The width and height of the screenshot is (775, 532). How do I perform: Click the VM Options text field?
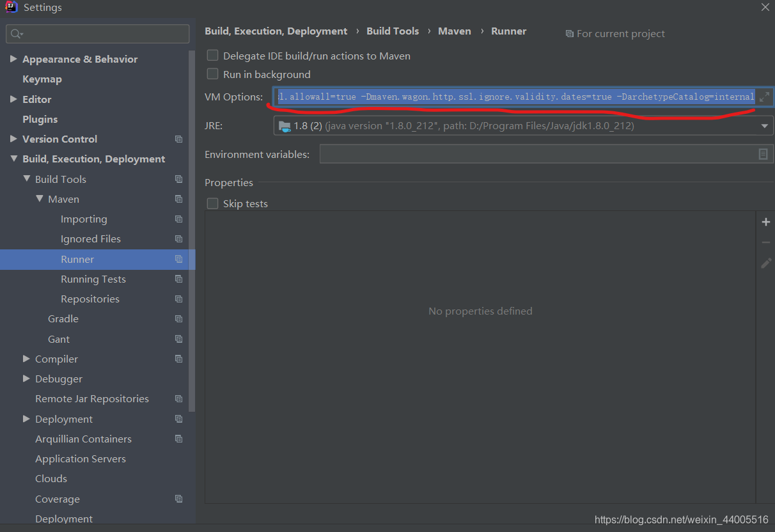[515, 97]
